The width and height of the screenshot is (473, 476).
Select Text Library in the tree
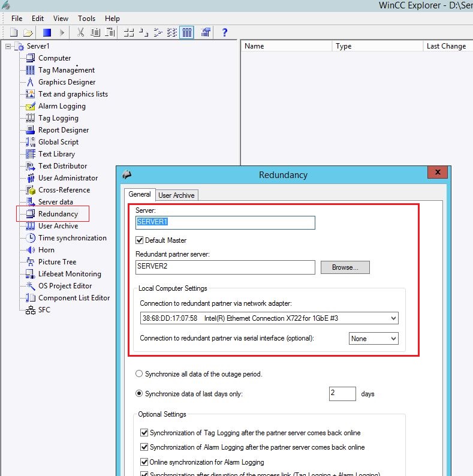coord(56,154)
